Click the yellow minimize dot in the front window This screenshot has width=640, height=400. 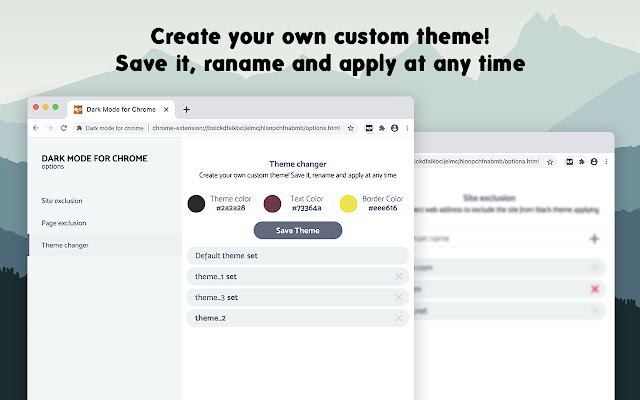click(x=46, y=107)
